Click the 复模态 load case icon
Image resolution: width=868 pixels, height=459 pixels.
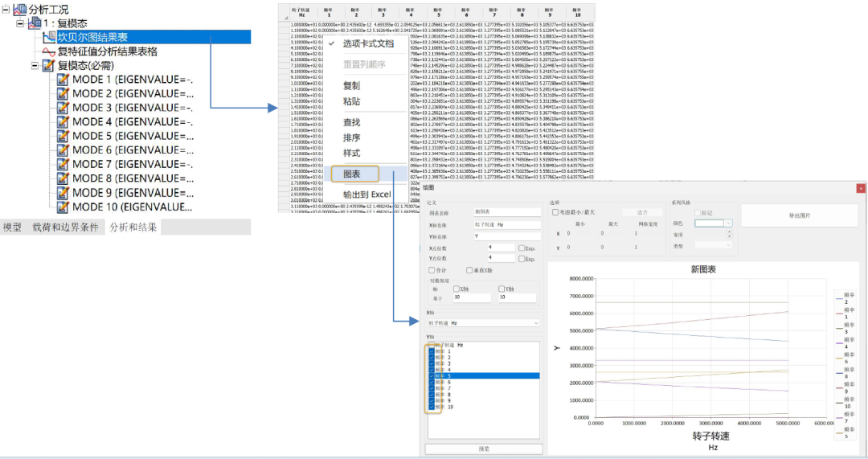pos(35,23)
